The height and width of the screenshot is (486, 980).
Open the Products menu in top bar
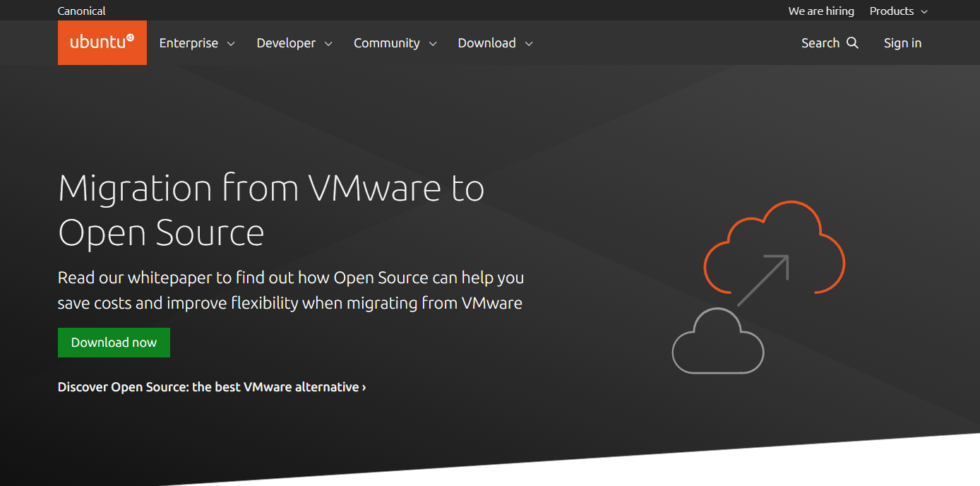(899, 11)
